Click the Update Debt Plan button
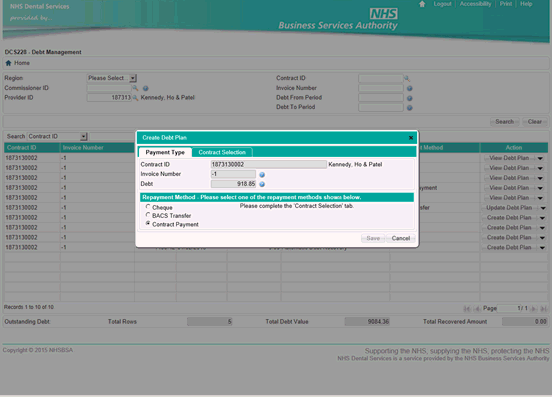Screen dimensions: 552x397 pos(509,208)
